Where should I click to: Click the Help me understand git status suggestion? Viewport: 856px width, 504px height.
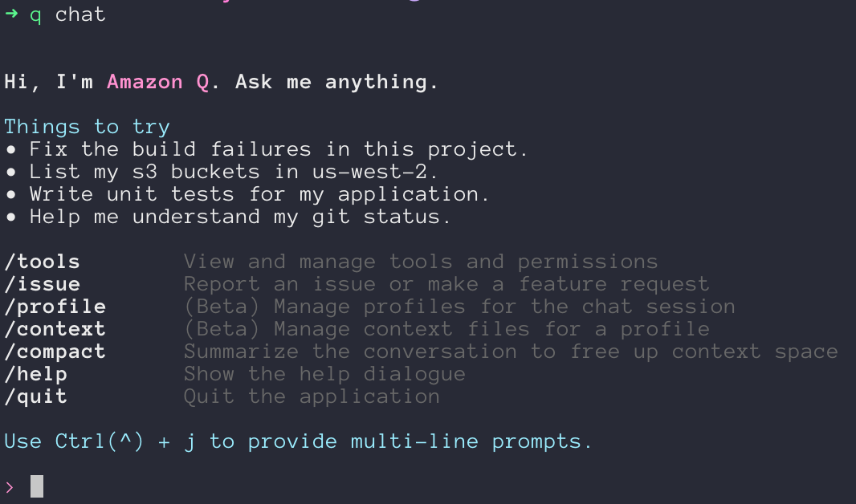240,217
